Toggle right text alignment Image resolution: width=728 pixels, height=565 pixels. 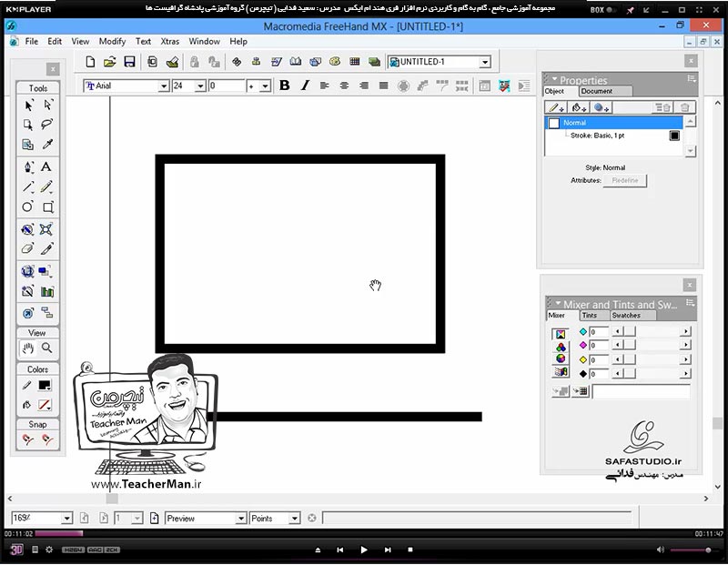pyautogui.click(x=364, y=86)
